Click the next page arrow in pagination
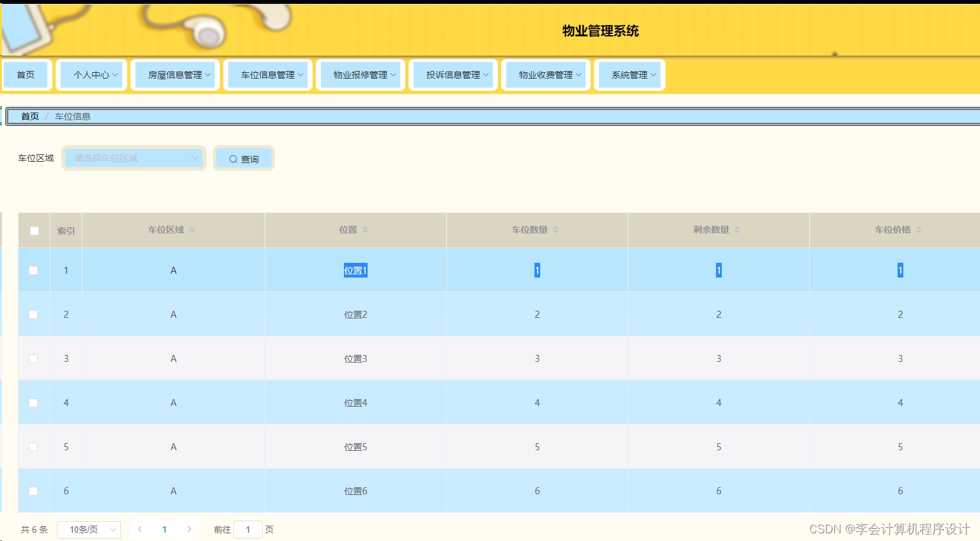The height and width of the screenshot is (541, 980). pos(189,529)
